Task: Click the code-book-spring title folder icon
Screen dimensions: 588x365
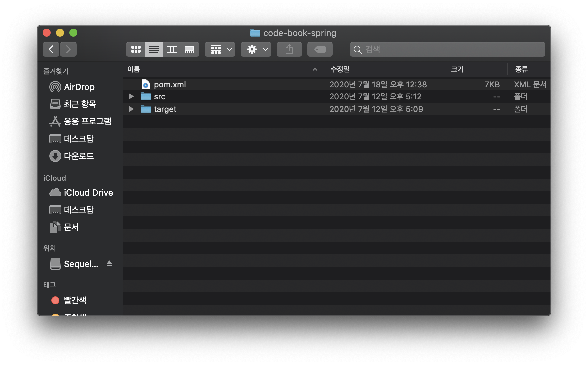Action: 255,33
